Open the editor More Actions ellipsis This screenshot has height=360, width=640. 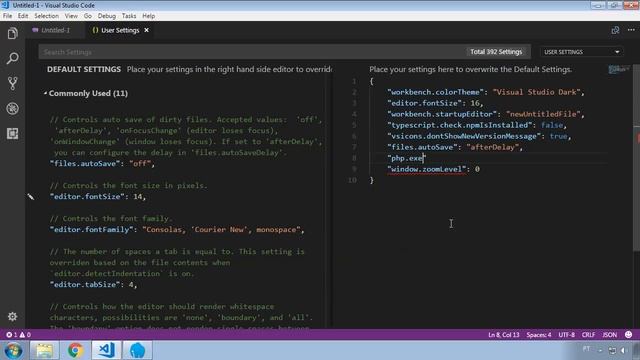tap(631, 30)
